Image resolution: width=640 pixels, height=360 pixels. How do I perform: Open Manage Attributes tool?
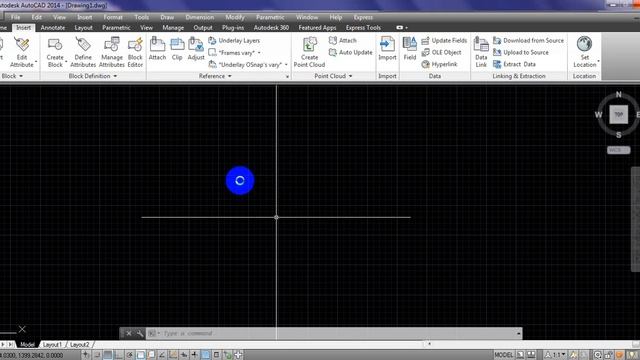(111, 52)
